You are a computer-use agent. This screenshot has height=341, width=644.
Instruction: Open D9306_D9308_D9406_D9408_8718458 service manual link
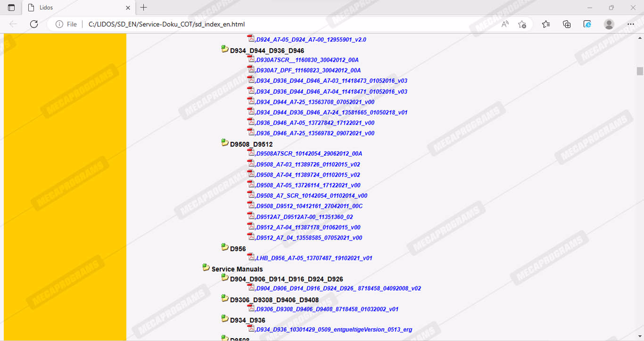coord(327,309)
